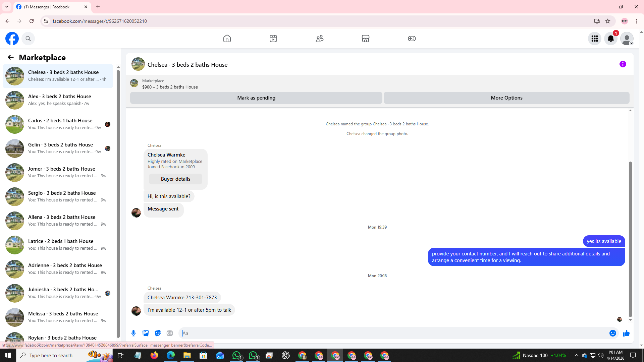Open the GIF picker icon
644x362 pixels.
170,333
